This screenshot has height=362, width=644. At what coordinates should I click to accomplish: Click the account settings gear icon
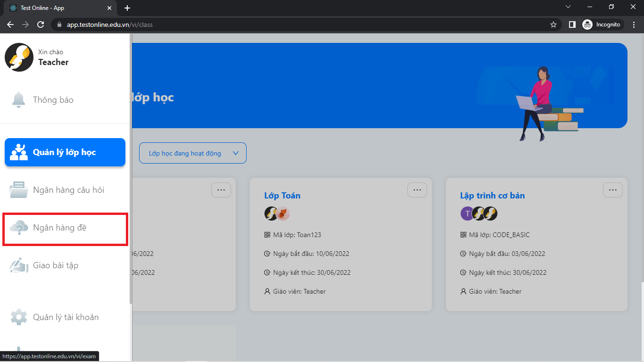coord(19,317)
